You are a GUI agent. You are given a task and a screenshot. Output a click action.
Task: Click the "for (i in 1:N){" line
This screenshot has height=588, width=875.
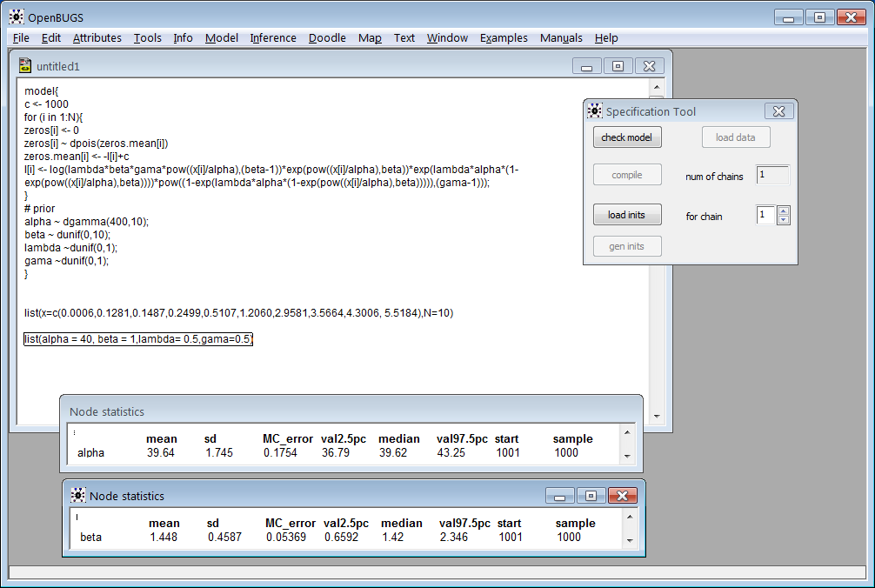point(54,117)
